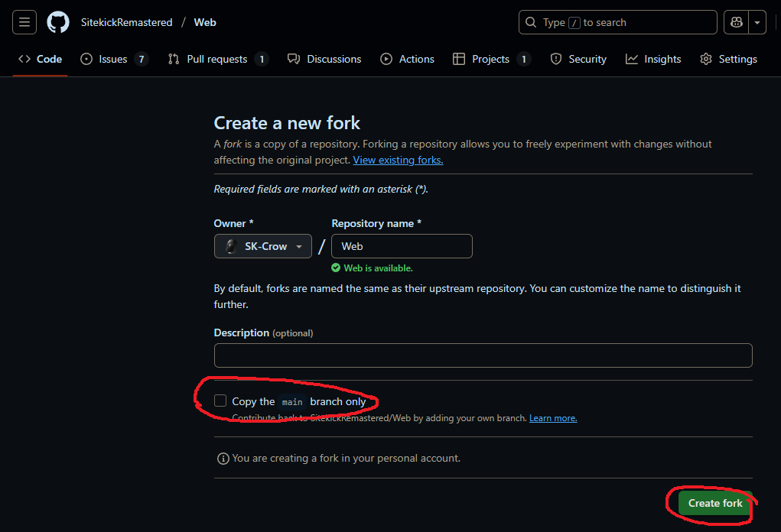Enable 'Copy the main branch only' checkbox
781x532 pixels.
tap(220, 401)
